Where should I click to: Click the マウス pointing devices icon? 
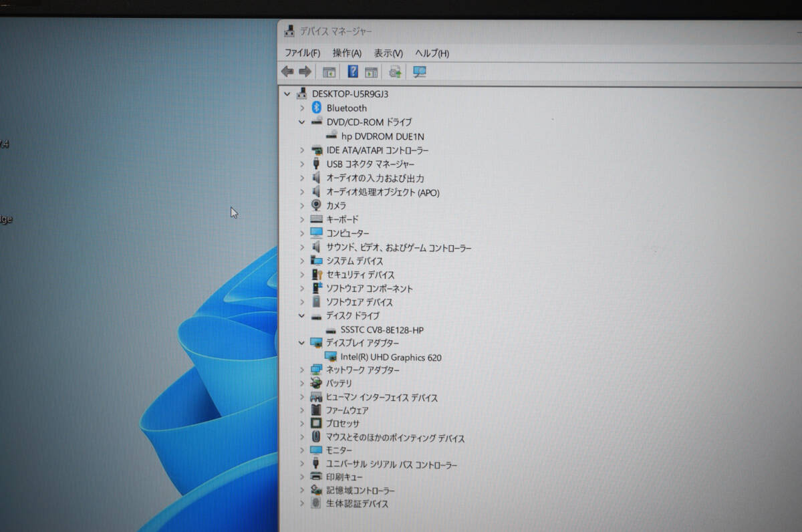tap(317, 438)
